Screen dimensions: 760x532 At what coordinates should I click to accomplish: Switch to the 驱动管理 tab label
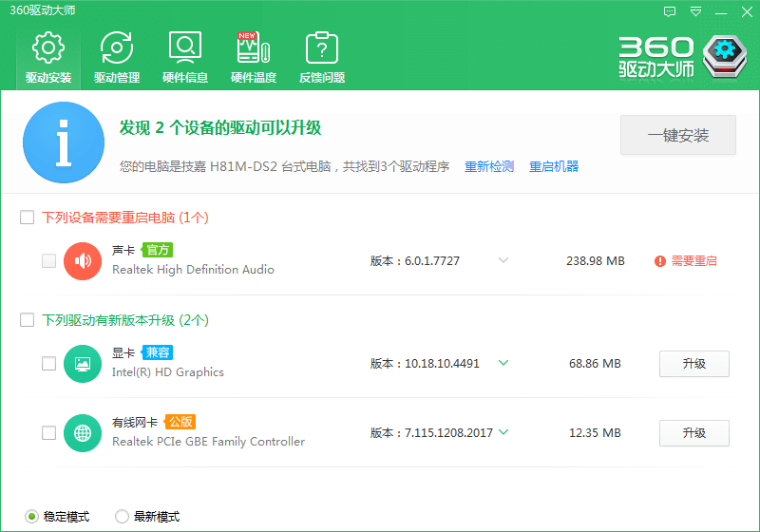117,78
